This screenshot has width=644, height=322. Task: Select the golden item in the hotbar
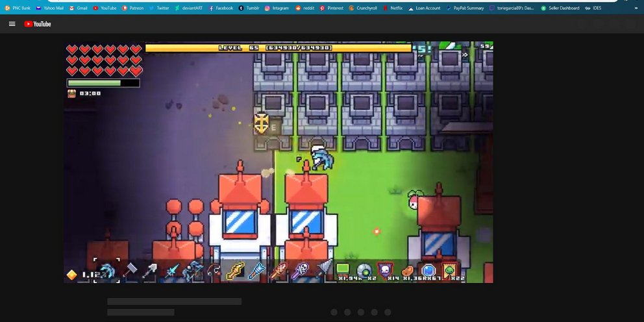click(236, 270)
